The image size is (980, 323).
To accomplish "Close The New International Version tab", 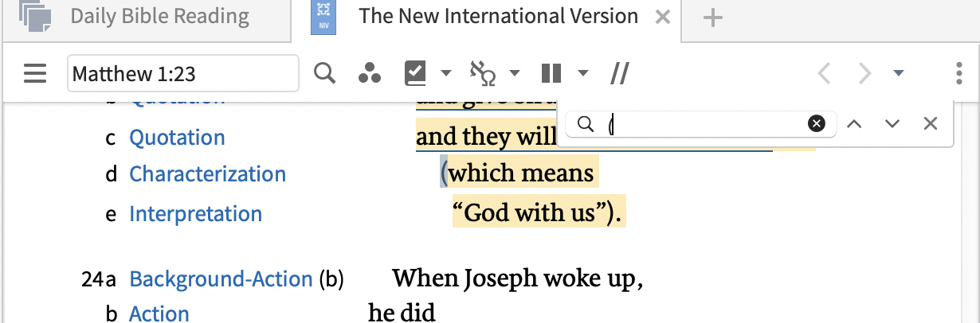I will click(x=662, y=17).
